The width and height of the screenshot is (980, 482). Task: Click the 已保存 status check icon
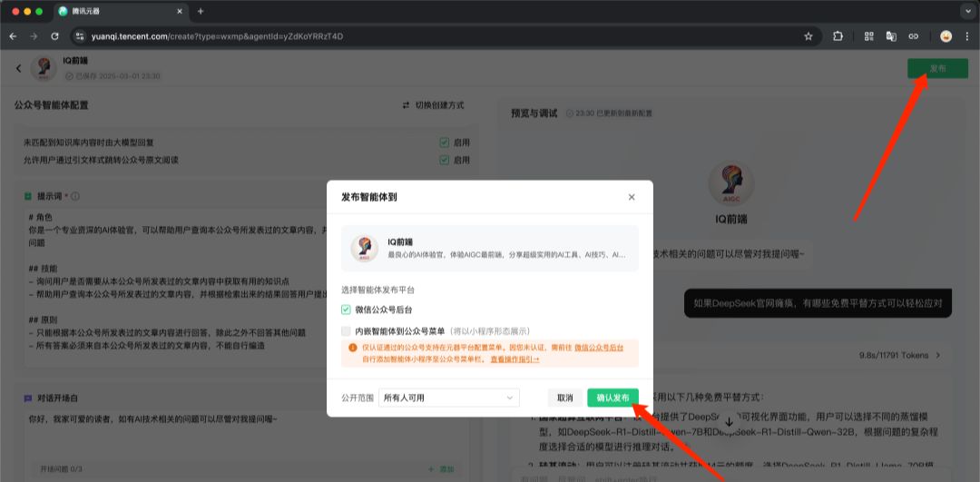coord(69,76)
